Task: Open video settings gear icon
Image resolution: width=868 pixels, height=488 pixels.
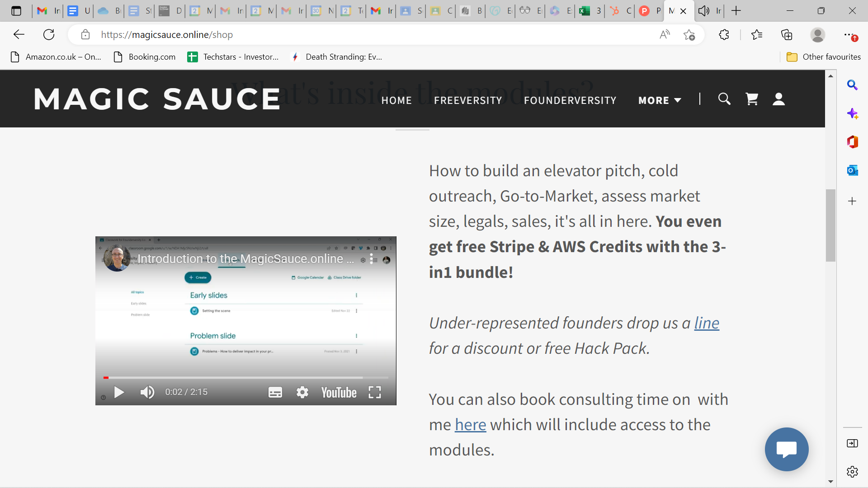Action: (302, 392)
